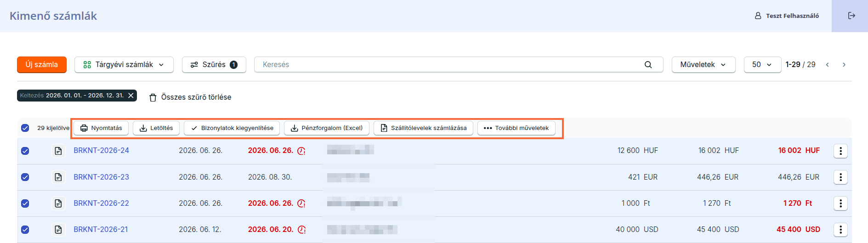868x243 pixels.
Task: Open three-dot menu for BRKNT-2026-24
Action: click(x=840, y=151)
